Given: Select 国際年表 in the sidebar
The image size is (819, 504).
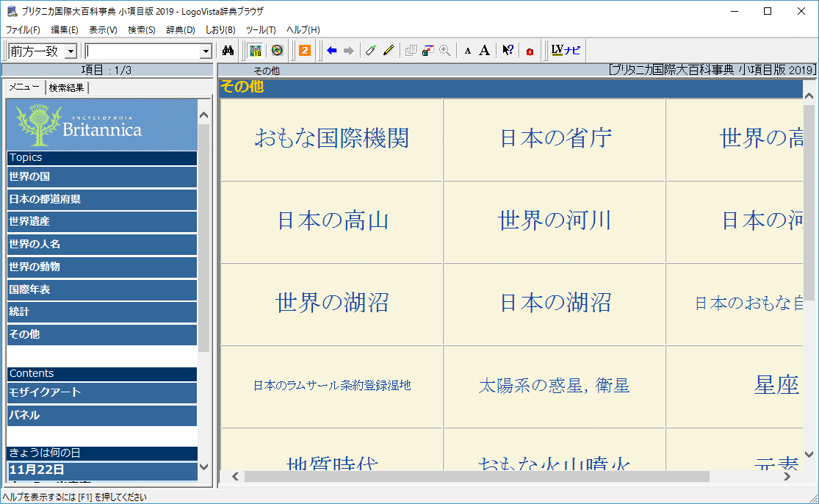Looking at the screenshot, I should 102,289.
